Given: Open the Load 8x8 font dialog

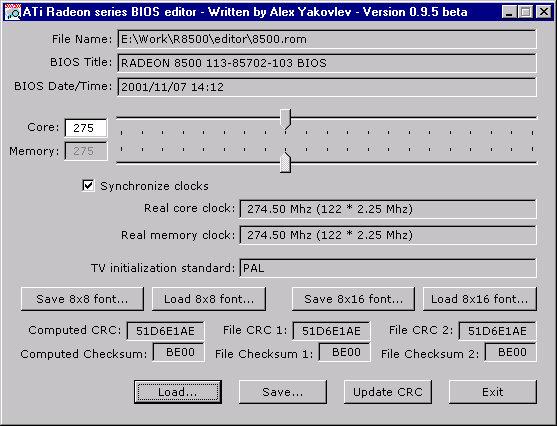Looking at the screenshot, I should click(x=209, y=299).
